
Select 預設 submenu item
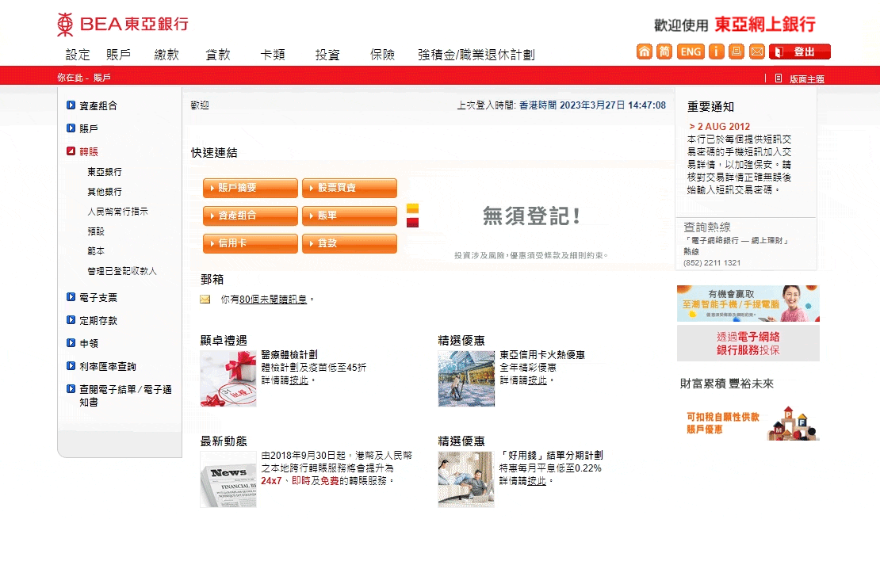pyautogui.click(x=95, y=231)
